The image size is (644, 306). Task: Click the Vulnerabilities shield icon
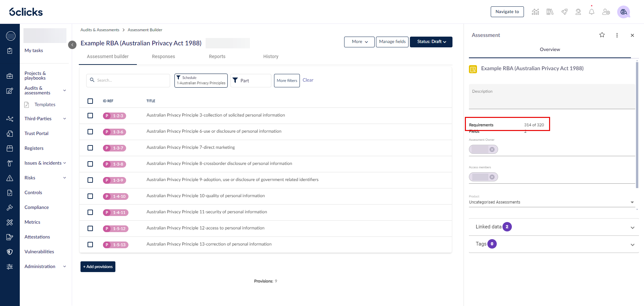[10, 252]
